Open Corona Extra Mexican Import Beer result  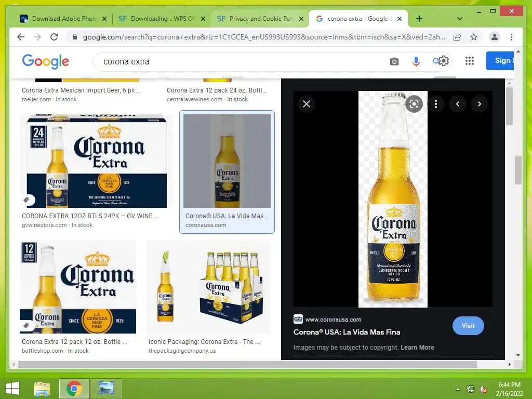coord(82,90)
